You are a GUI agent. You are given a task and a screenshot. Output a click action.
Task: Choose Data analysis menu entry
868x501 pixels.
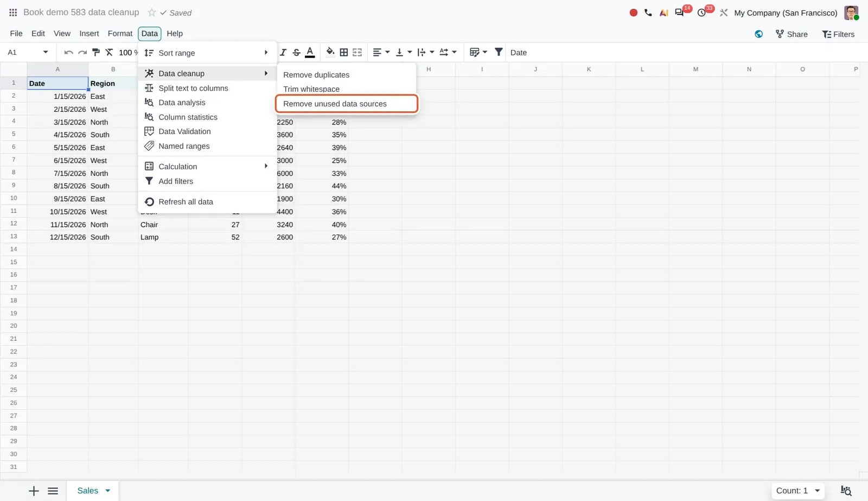pos(207,103)
